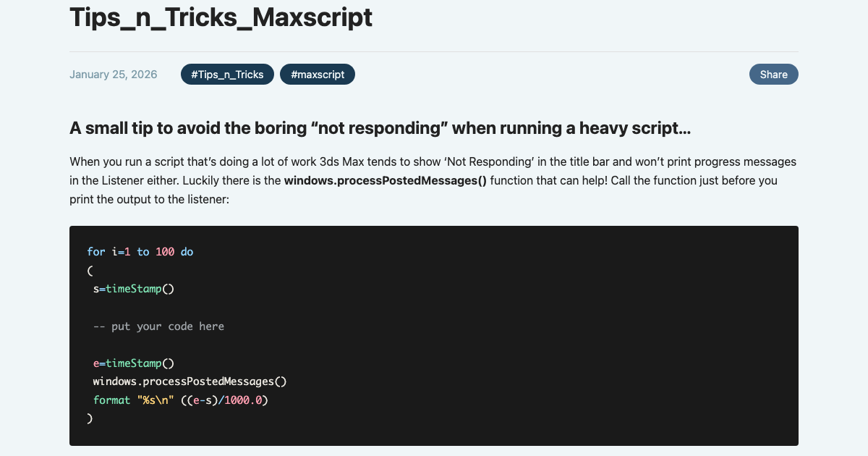
Task: Select the January 25, 2026 date
Action: tap(113, 74)
